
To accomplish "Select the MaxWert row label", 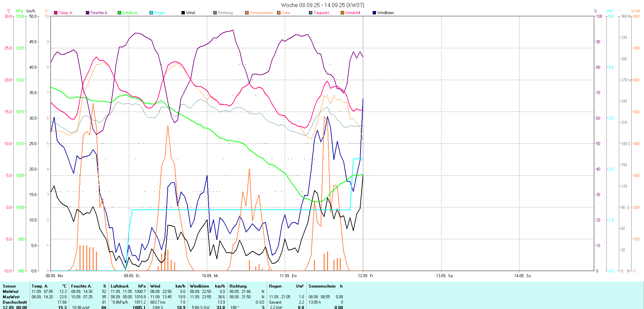I will pos(11,297).
